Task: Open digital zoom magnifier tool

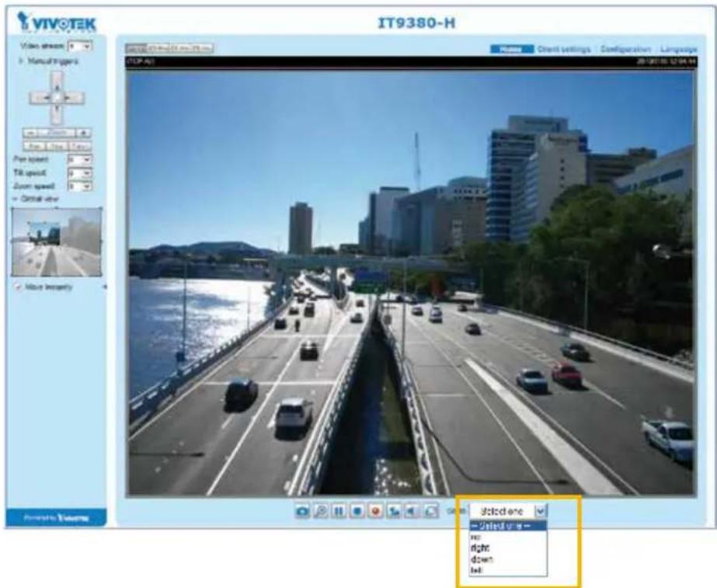Action: (321, 511)
